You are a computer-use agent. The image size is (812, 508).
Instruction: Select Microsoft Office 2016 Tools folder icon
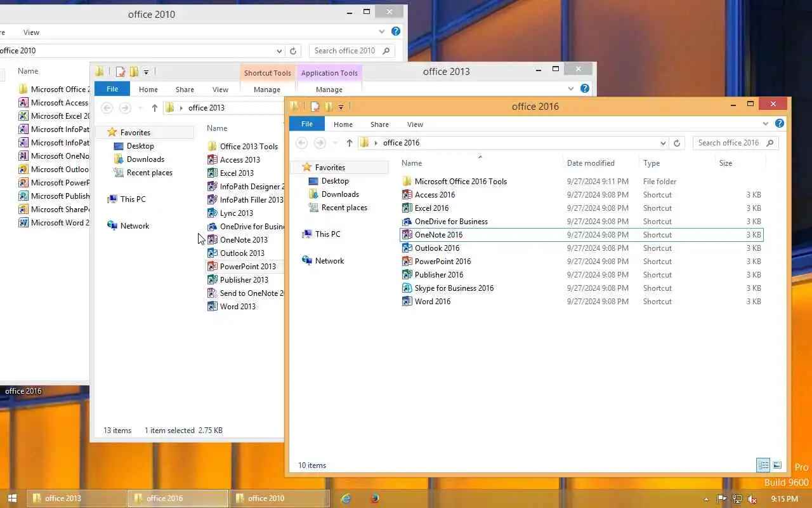tap(407, 182)
